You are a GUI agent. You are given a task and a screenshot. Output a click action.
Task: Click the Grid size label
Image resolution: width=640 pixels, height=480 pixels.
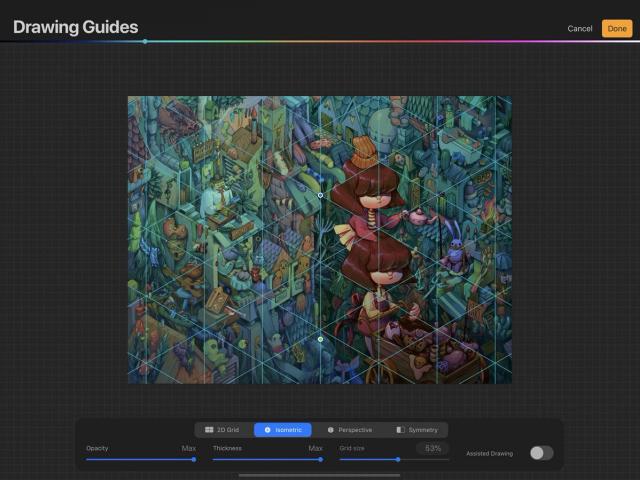[x=352, y=448]
